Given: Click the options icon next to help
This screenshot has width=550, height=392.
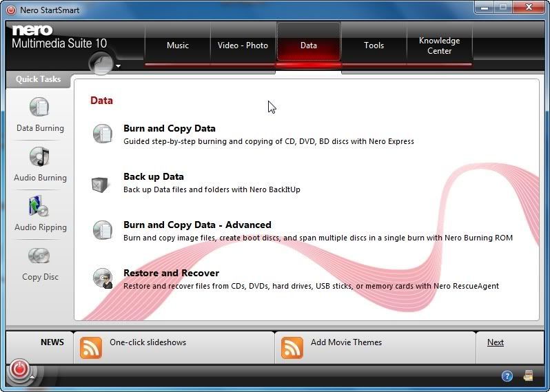Looking at the screenshot, I should pos(529,376).
